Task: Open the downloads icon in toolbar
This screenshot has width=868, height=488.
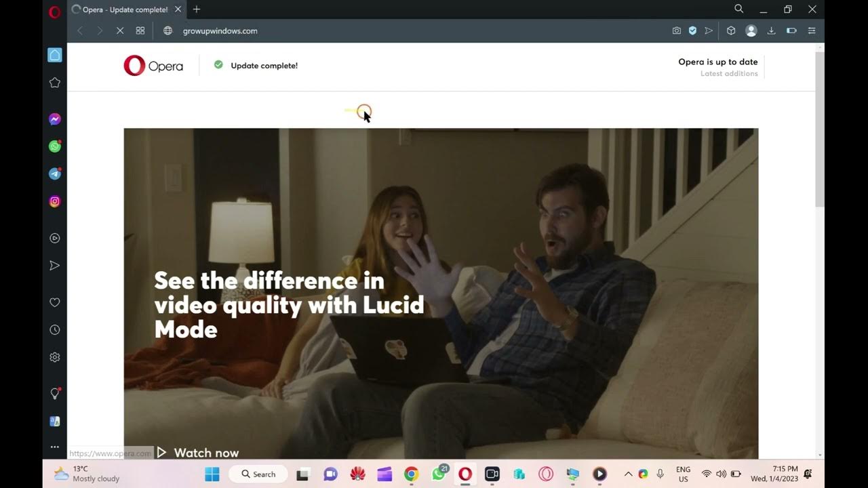Action: coord(771,30)
